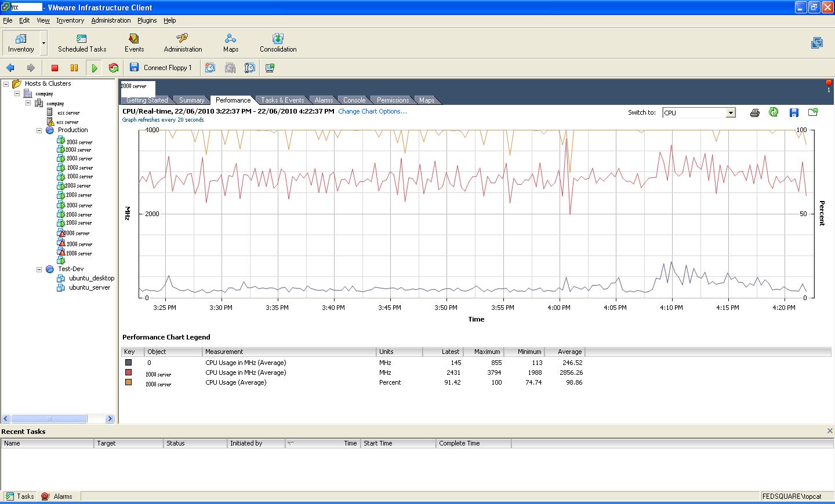Click the VMware icon at the top-right toolbar
The image size is (835, 504).
pyautogui.click(x=817, y=43)
